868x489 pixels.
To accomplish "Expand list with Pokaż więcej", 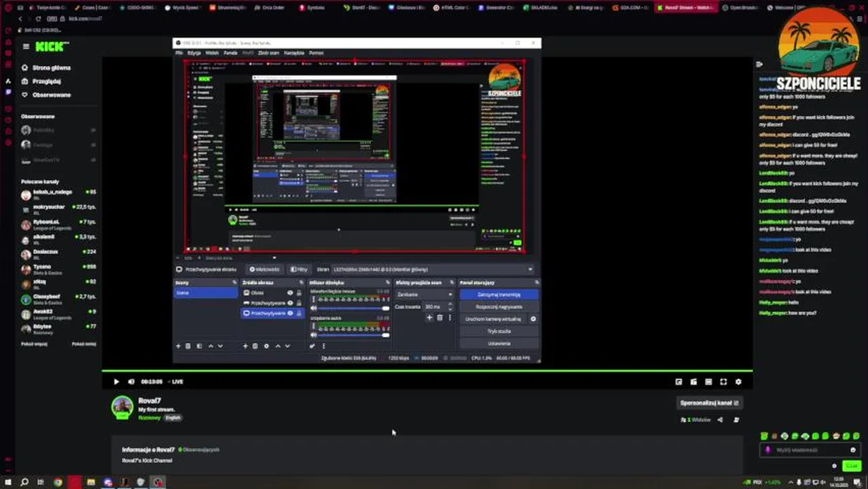I will tap(34, 344).
